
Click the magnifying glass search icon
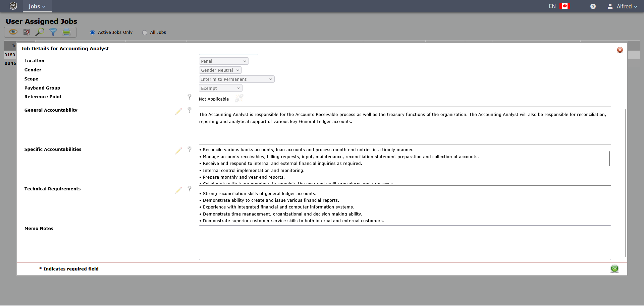pyautogui.click(x=40, y=32)
